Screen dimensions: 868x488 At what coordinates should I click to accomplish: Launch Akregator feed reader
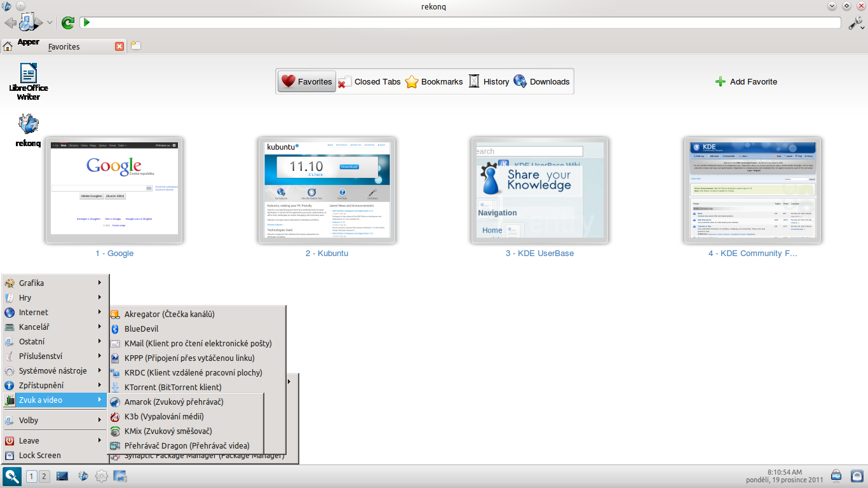point(197,314)
